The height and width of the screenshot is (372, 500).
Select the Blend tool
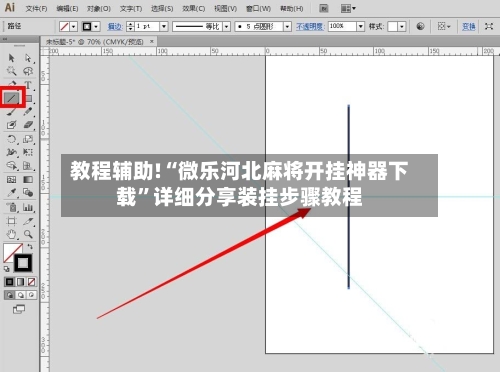click(28, 192)
